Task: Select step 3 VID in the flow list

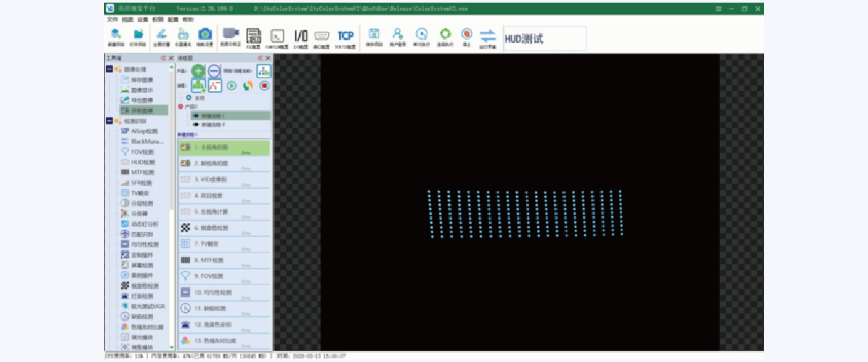Action: 224,180
